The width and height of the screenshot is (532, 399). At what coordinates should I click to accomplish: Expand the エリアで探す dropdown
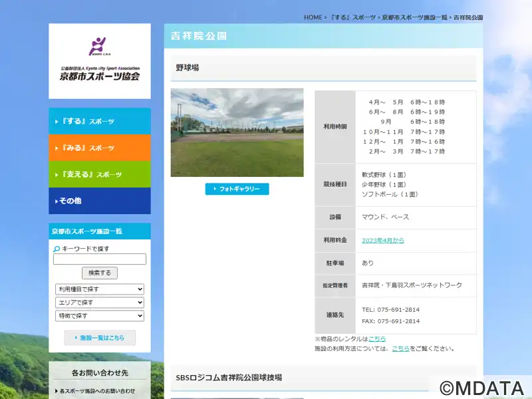[99, 303]
